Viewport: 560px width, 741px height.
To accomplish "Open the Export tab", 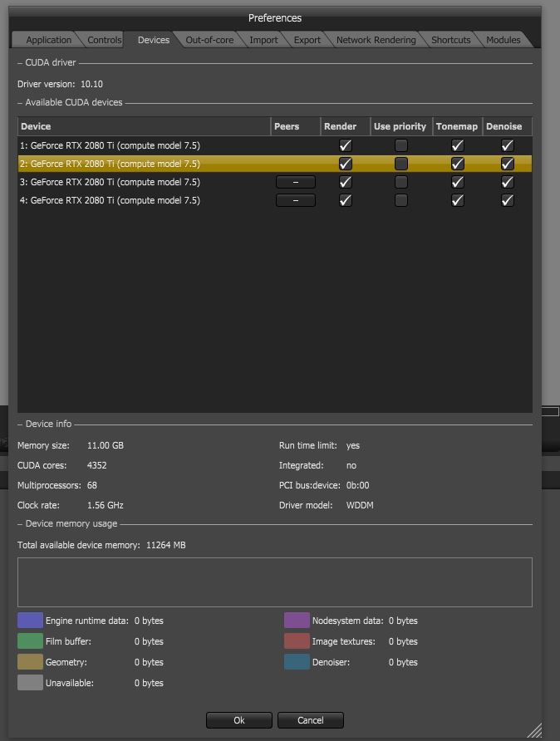I will [x=307, y=40].
